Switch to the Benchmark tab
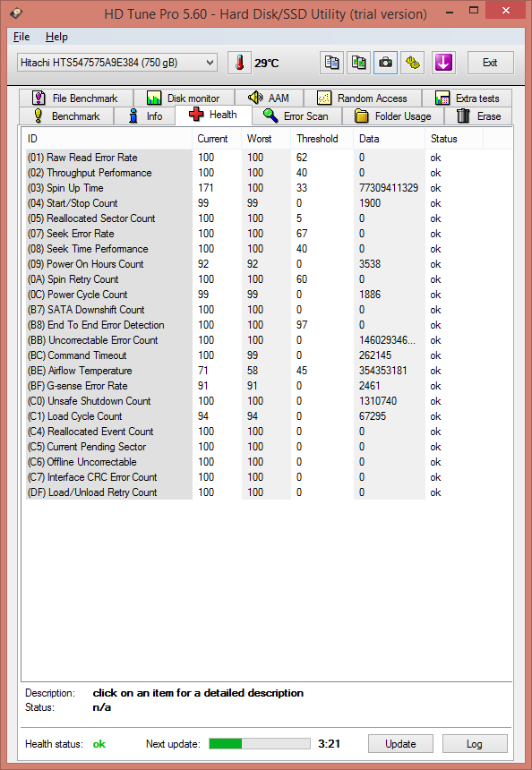 (x=66, y=116)
